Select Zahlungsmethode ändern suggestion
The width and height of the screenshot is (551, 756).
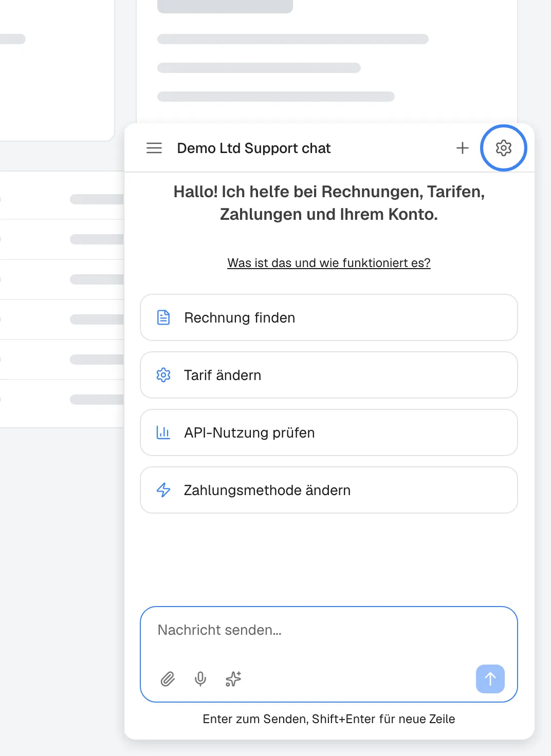point(329,490)
